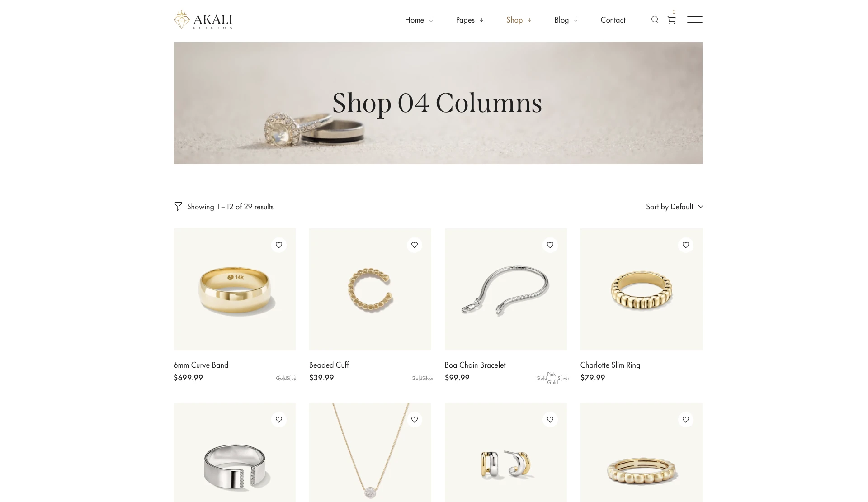This screenshot has height=502, width=868.
Task: Toggle wishlist heart on Beaded Cuff
Action: click(415, 245)
